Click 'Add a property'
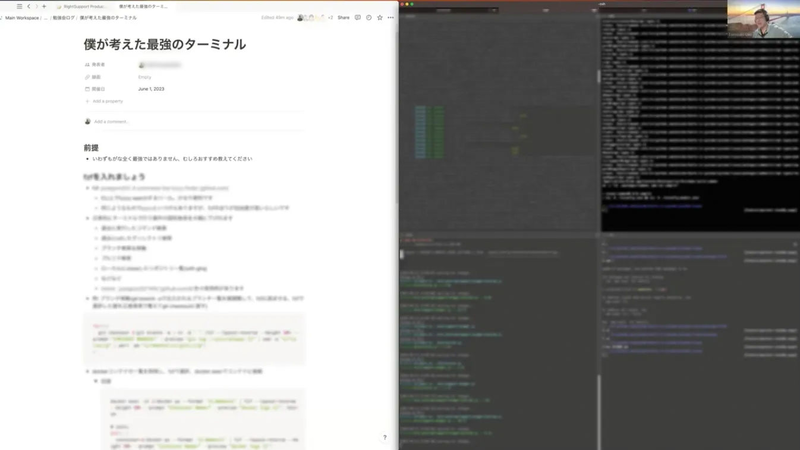The image size is (800, 450). [104, 101]
